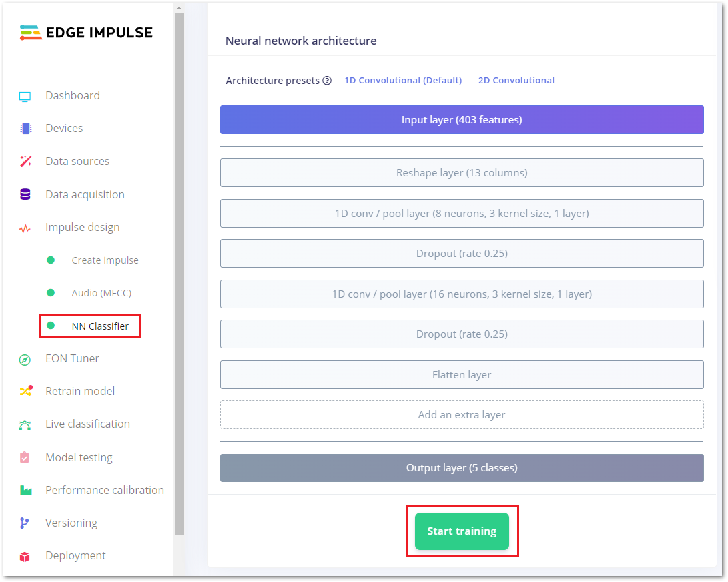Click the Impulse design pulse icon
The height and width of the screenshot is (582, 728).
tap(25, 228)
